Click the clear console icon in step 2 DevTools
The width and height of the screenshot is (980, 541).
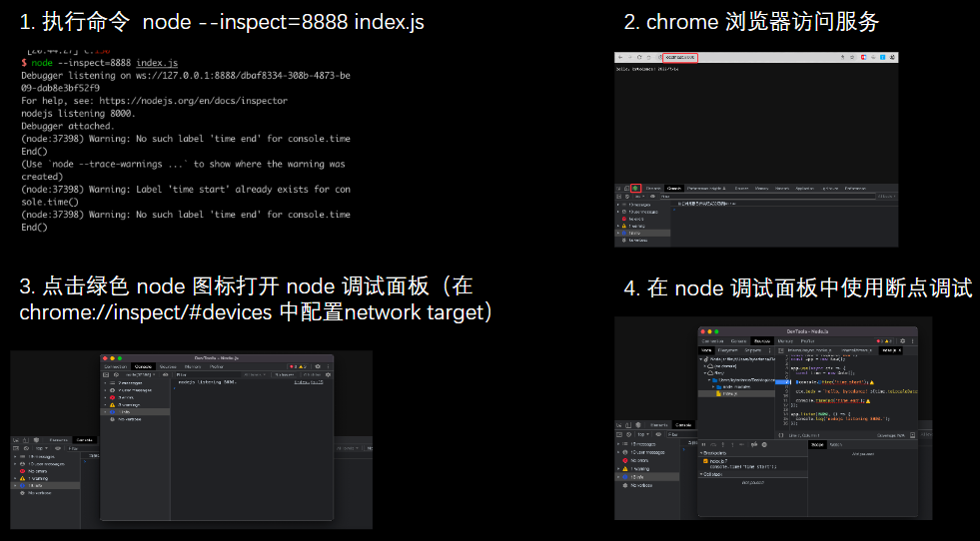pyautogui.click(x=627, y=197)
